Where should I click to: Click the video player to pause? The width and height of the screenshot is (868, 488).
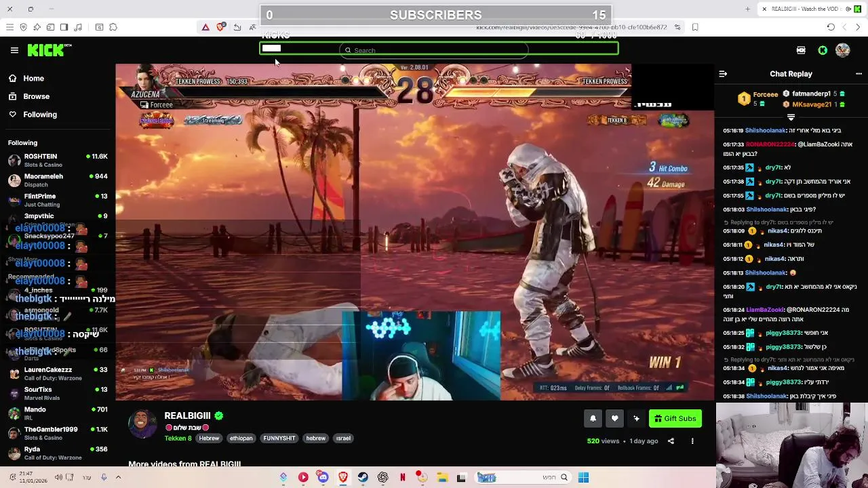(415, 232)
